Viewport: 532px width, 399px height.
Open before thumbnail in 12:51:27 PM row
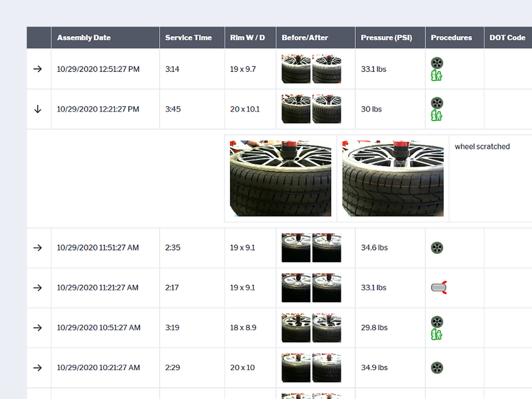click(296, 69)
